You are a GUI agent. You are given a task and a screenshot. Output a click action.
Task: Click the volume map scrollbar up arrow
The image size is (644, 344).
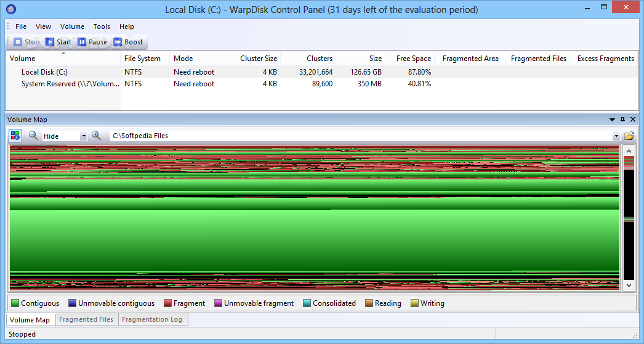629,151
